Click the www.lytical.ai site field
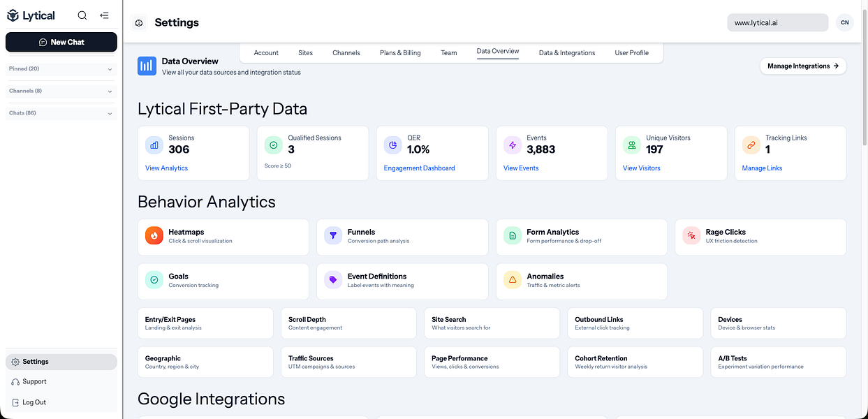This screenshot has height=419, width=868. 777,23
